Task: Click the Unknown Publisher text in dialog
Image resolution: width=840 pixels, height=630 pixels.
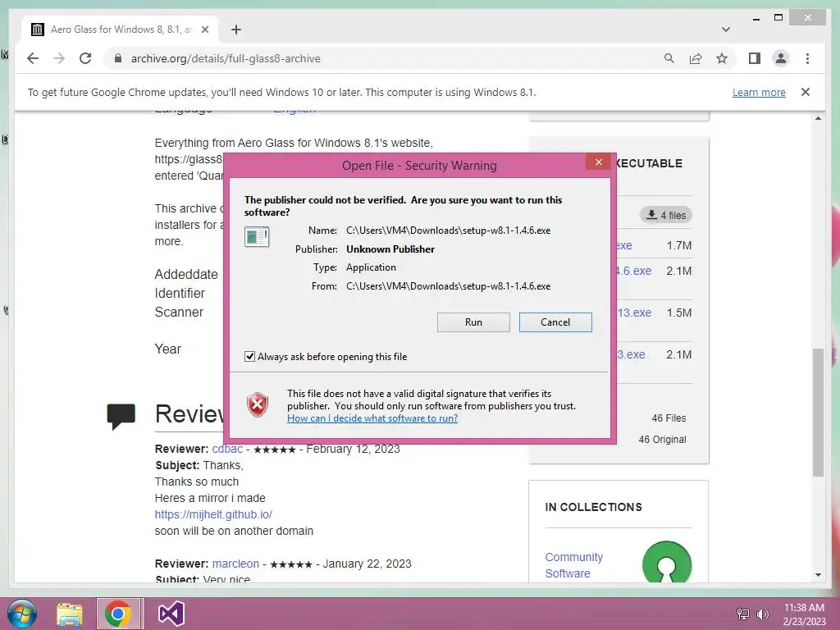Action: 390,249
